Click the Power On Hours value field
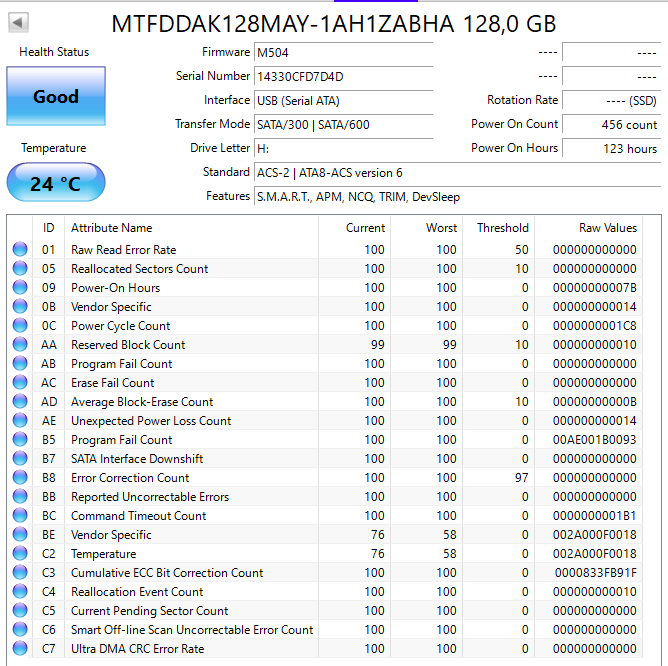This screenshot has width=668, height=666. (612, 148)
